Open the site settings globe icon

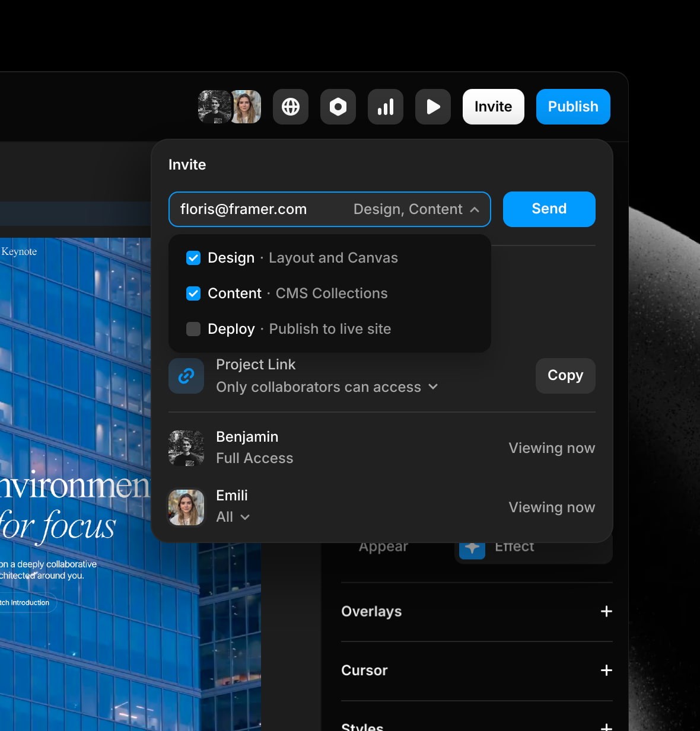click(x=290, y=107)
